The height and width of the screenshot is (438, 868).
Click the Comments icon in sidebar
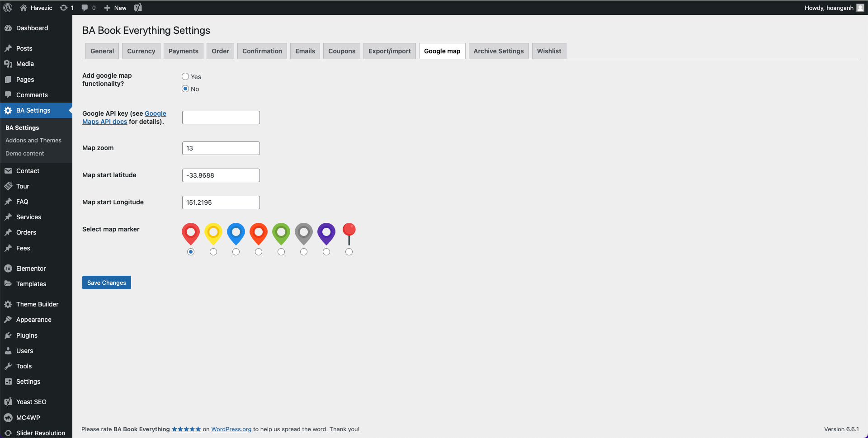(x=8, y=95)
